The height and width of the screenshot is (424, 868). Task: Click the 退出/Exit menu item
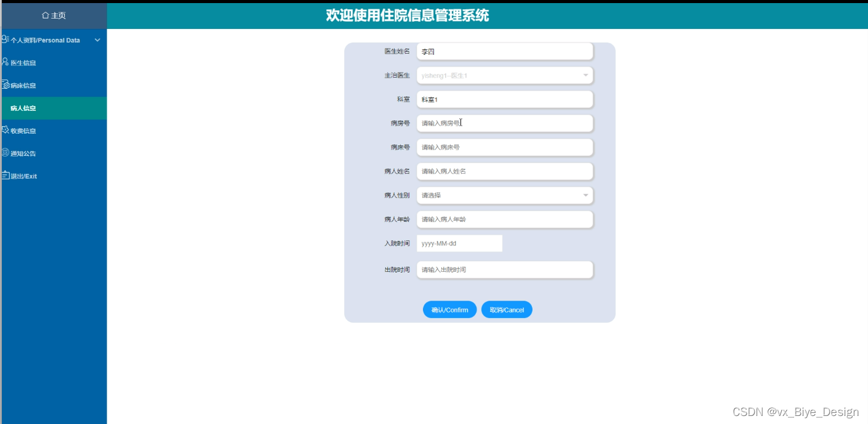pos(54,176)
